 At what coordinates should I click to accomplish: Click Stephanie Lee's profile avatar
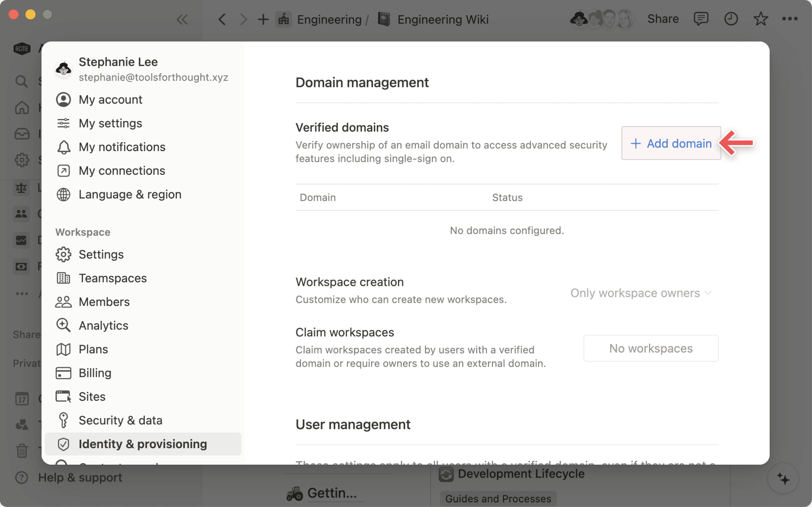63,69
